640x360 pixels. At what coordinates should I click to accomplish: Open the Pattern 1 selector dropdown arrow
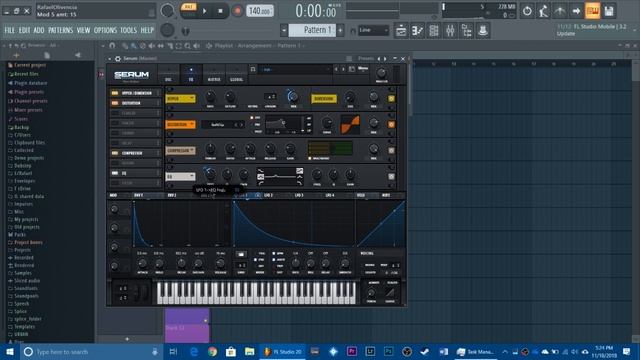(284, 30)
